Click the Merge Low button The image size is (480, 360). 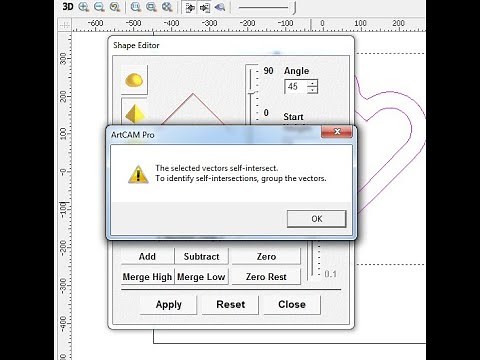click(201, 277)
